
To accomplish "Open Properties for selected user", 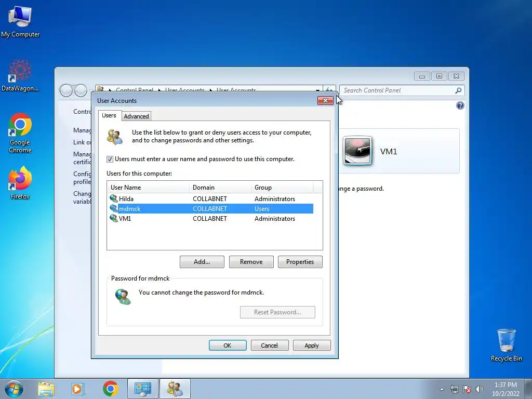I will [x=300, y=262].
